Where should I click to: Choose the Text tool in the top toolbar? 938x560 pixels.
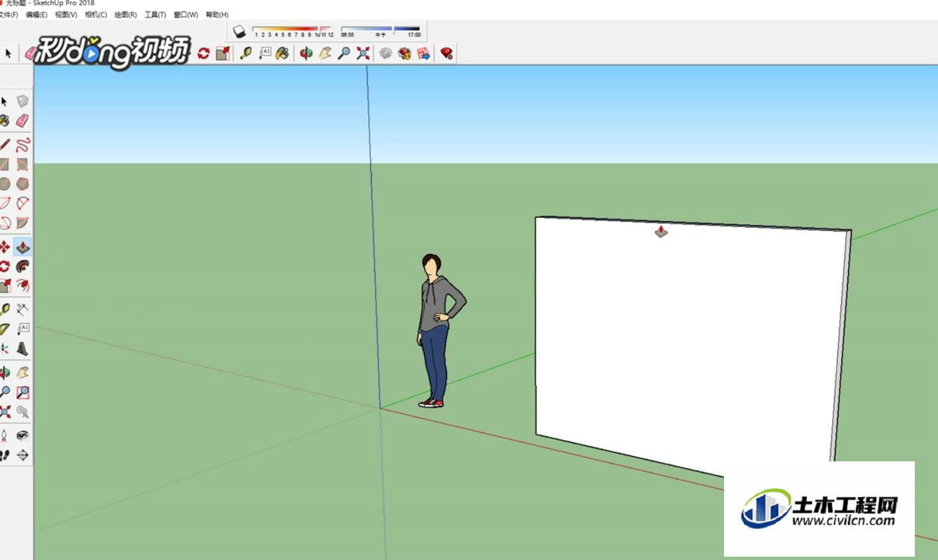(264, 54)
